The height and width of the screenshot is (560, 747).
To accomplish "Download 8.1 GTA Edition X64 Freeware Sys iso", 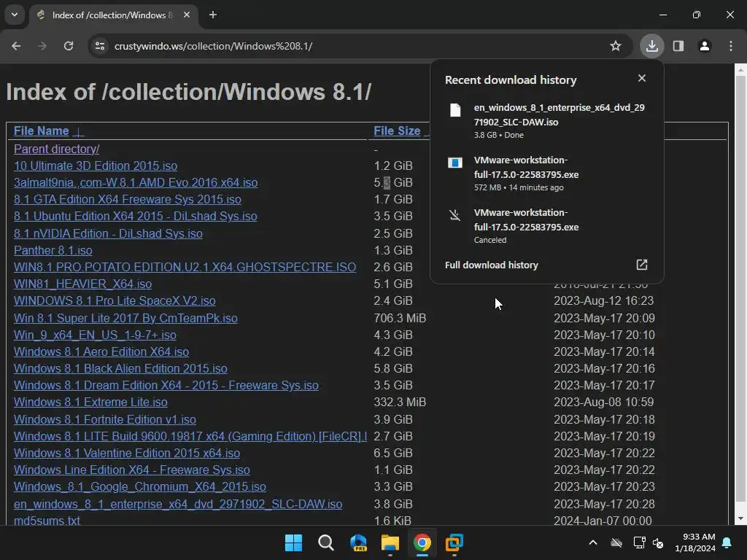I will coord(127,200).
